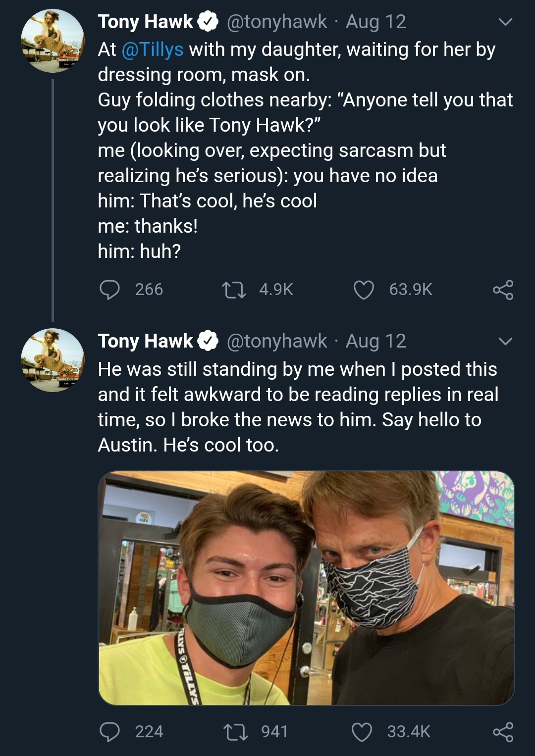
Task: Click Tony Hawk name on second tweet
Action: [145, 341]
